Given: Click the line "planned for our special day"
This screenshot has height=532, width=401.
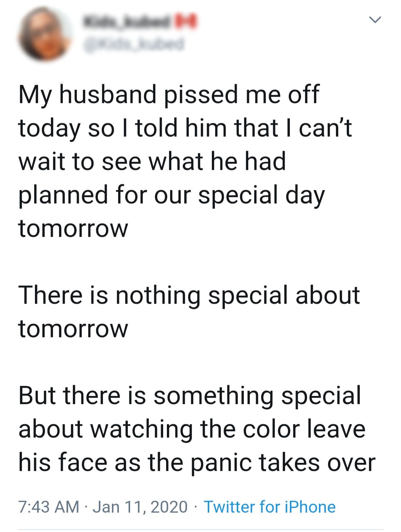Looking at the screenshot, I should click(172, 196).
